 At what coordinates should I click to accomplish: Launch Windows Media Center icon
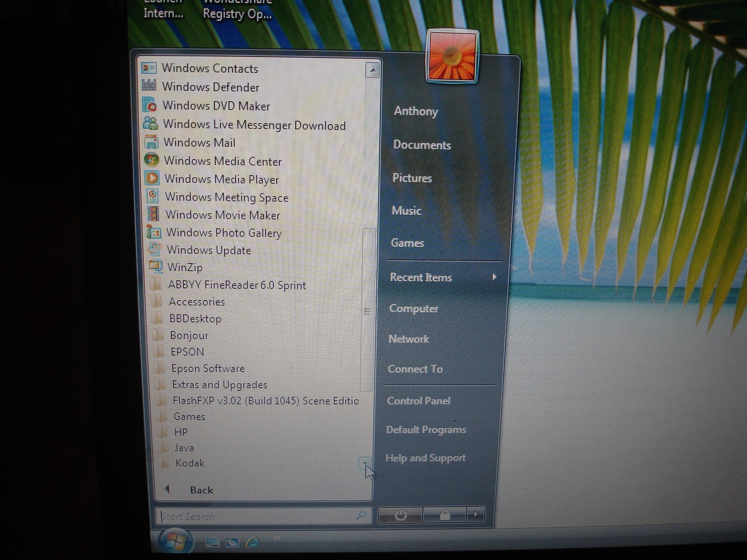tap(152, 160)
